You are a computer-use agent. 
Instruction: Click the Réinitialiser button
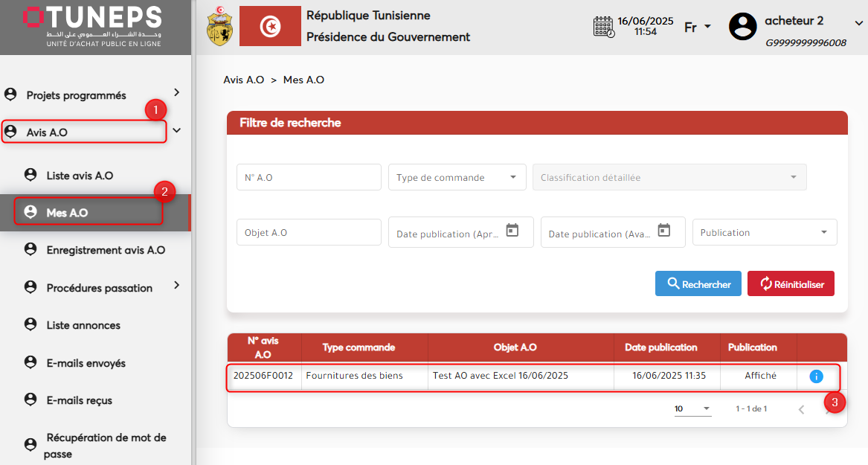(x=791, y=284)
